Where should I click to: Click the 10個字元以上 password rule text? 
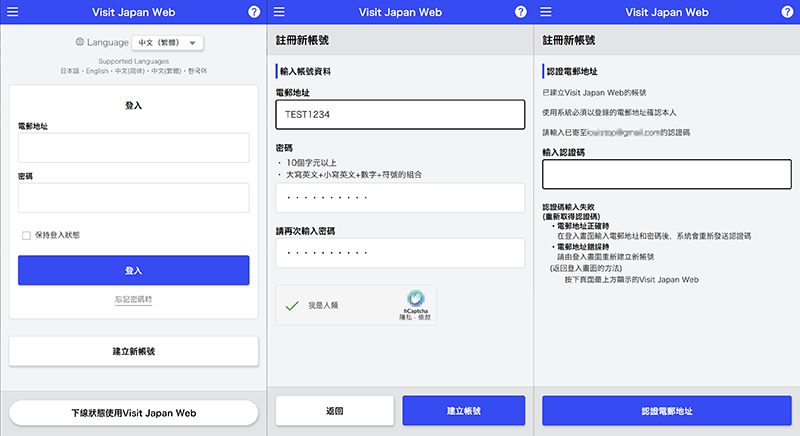click(x=311, y=163)
